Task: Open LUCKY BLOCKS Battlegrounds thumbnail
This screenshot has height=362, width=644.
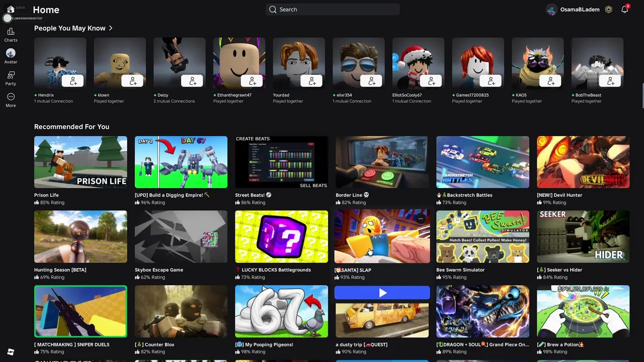Action: (x=281, y=237)
